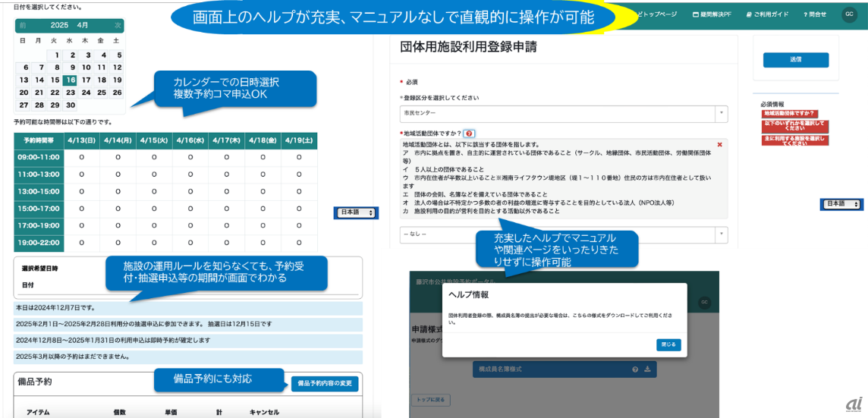Click the ご利用ガイド book icon in header

point(749,14)
